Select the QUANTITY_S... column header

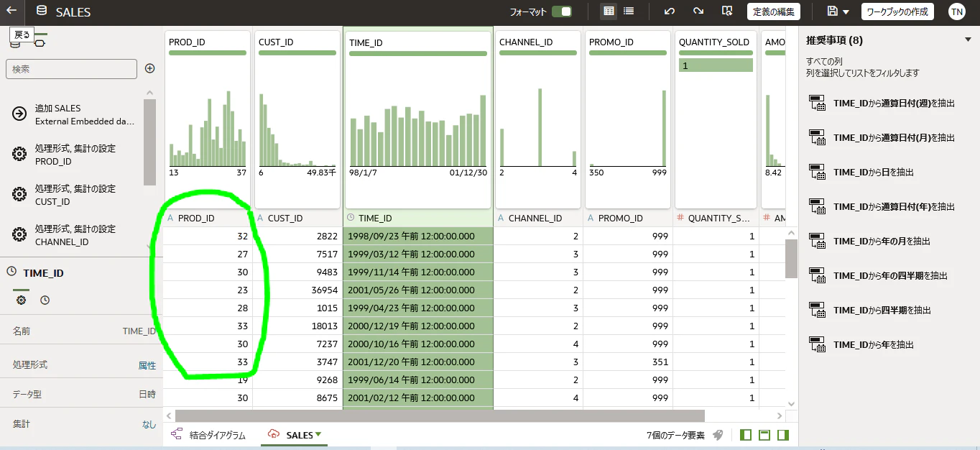tap(716, 218)
